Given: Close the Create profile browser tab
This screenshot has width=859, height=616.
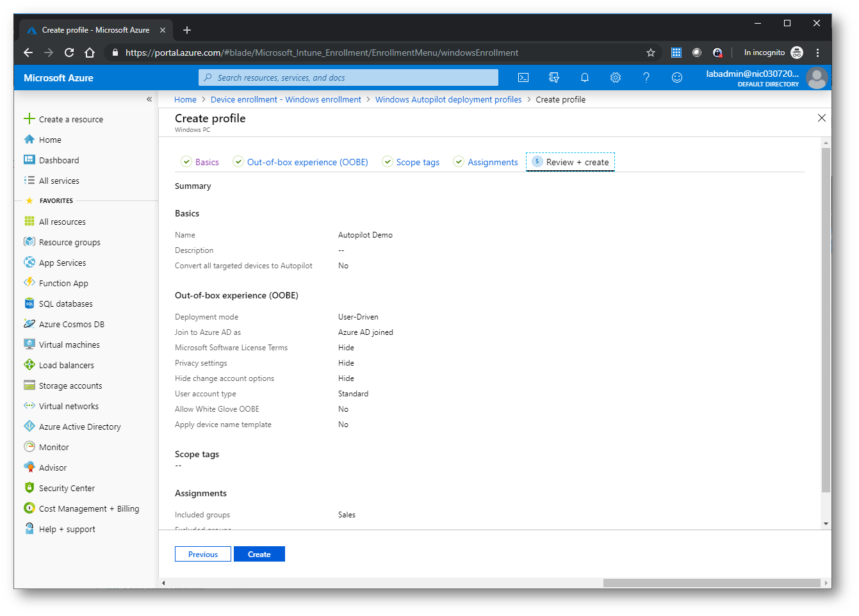Looking at the screenshot, I should pos(163,30).
